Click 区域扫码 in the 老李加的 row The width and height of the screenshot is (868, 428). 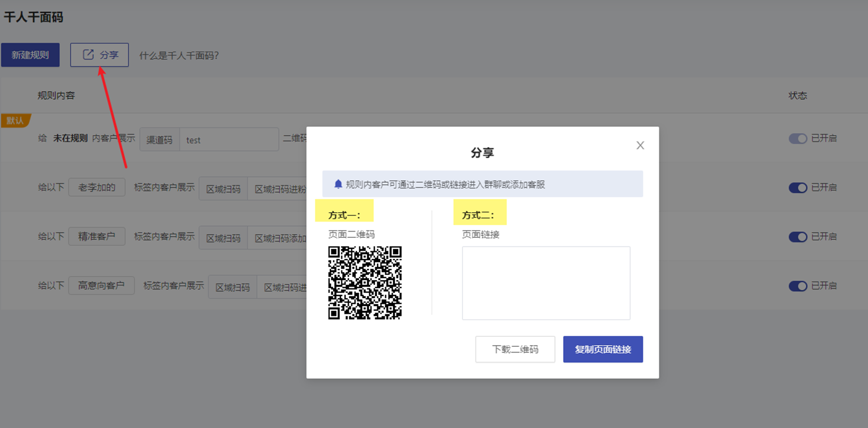click(223, 189)
